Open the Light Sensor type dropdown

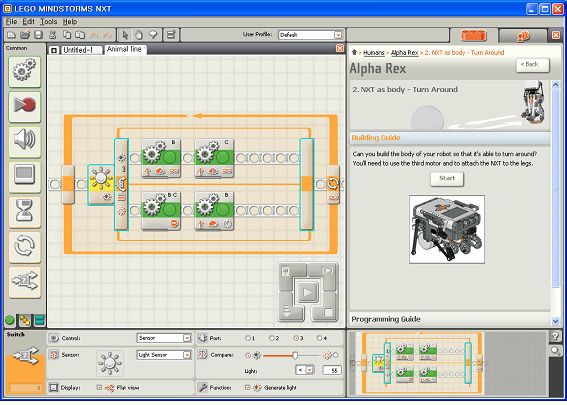coord(164,355)
